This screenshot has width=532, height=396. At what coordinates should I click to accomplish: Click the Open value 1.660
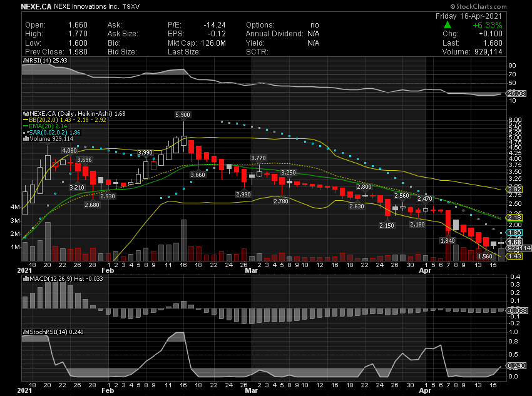(78, 25)
